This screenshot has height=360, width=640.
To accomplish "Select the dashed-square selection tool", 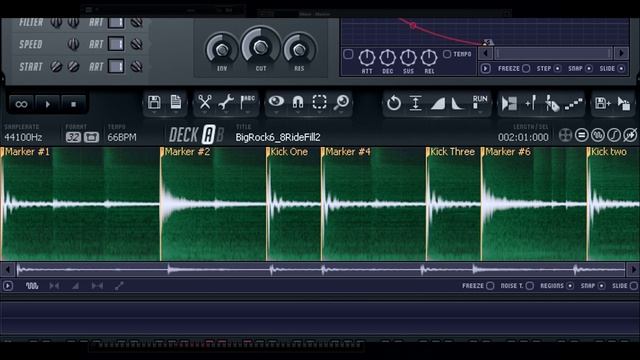I will click(319, 102).
